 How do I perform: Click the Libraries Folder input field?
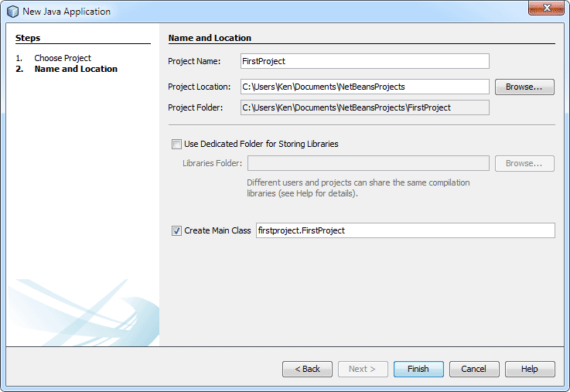[x=368, y=163]
